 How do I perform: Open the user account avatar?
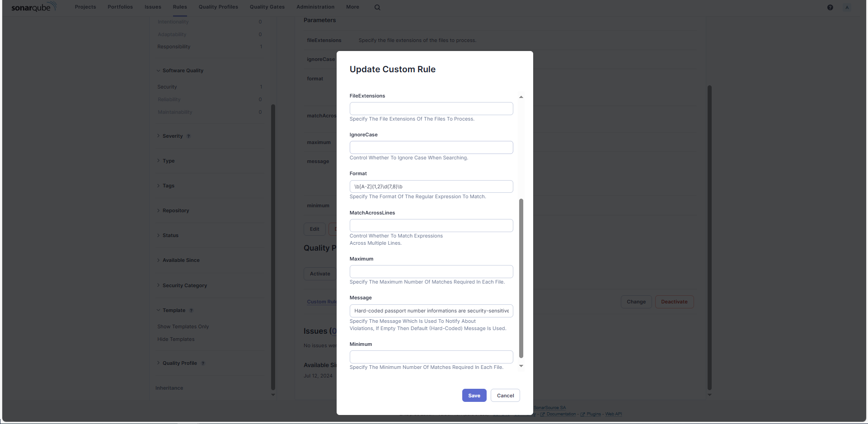[x=847, y=7]
